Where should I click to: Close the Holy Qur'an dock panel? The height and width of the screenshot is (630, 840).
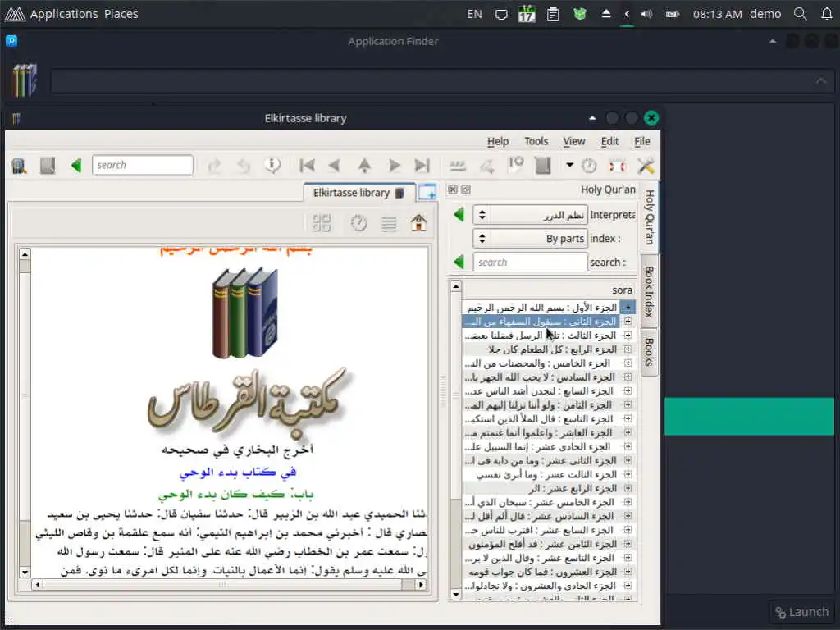point(453,189)
